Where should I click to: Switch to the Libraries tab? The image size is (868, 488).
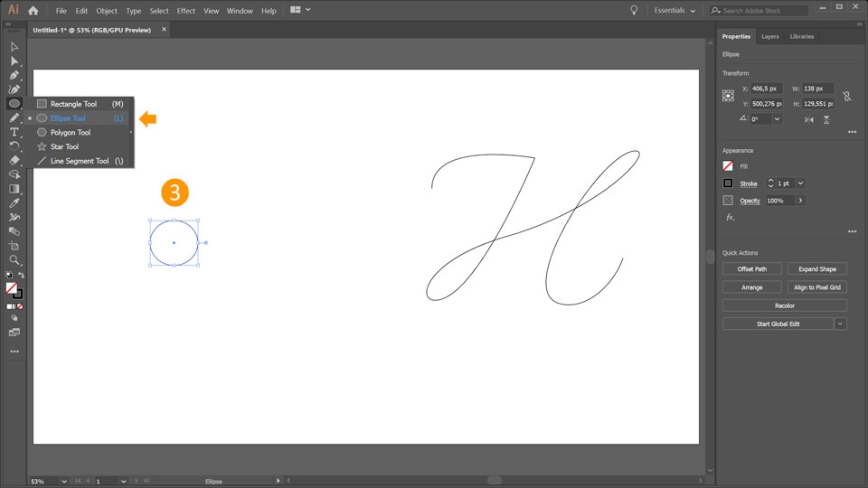coord(802,36)
